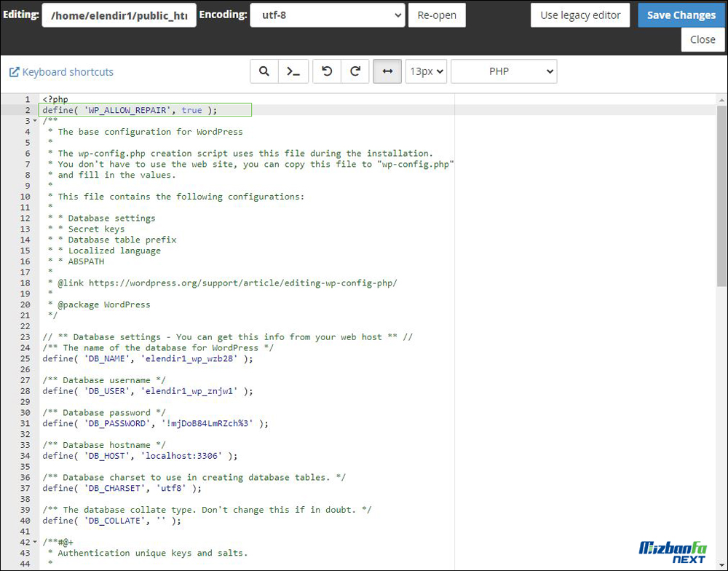Click the vertical scrollbar thumb
The height and width of the screenshot is (571, 728).
click(721, 195)
